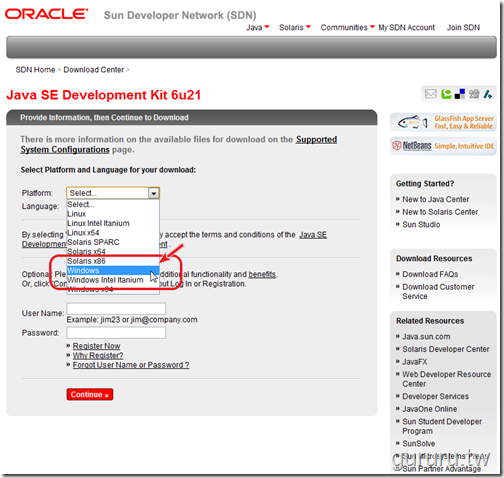Choose Linux x64 from platform list
Screen dimensions: 504x478
113,232
